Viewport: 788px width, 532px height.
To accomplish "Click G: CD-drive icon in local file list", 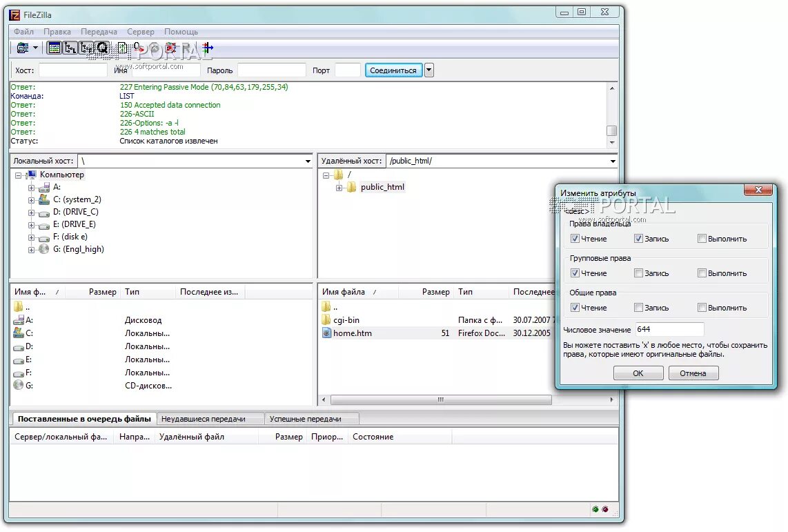I will [x=19, y=385].
